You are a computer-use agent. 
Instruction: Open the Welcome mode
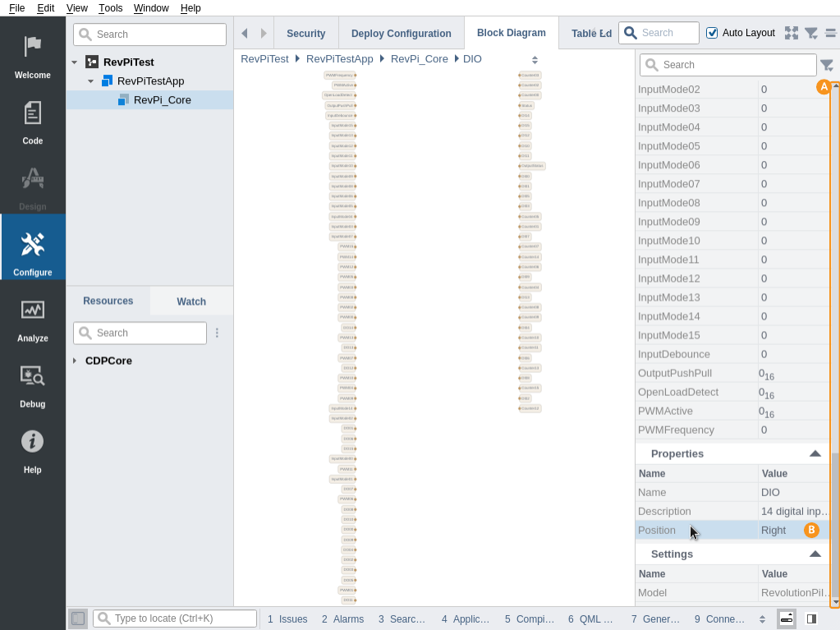click(33, 56)
